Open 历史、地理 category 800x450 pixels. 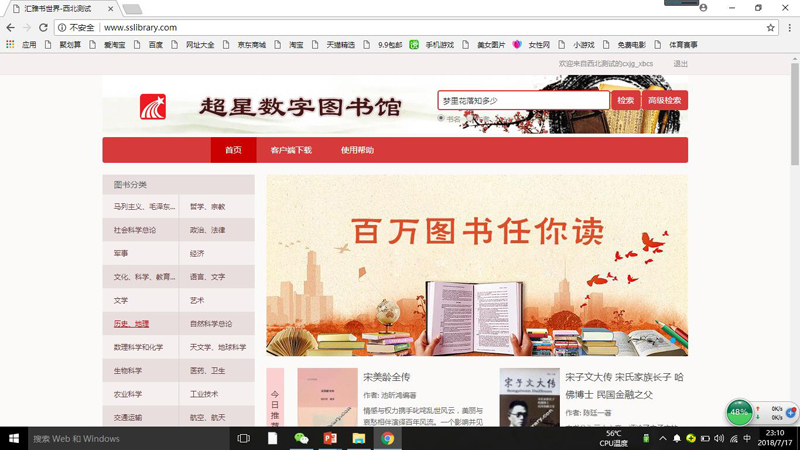131,323
